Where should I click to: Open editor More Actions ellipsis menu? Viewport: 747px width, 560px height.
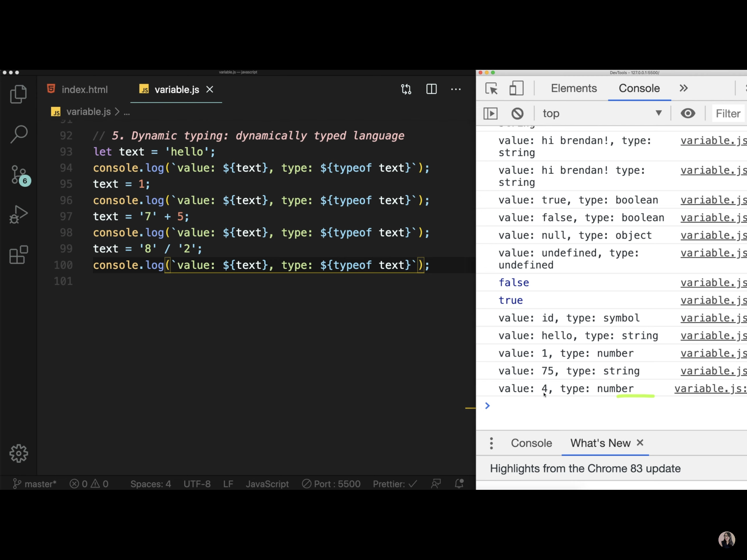456,89
